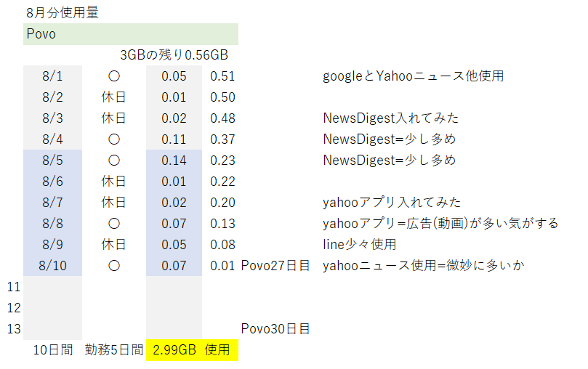Click the row label 12
This screenshot has width=588, height=369.
click(x=14, y=308)
